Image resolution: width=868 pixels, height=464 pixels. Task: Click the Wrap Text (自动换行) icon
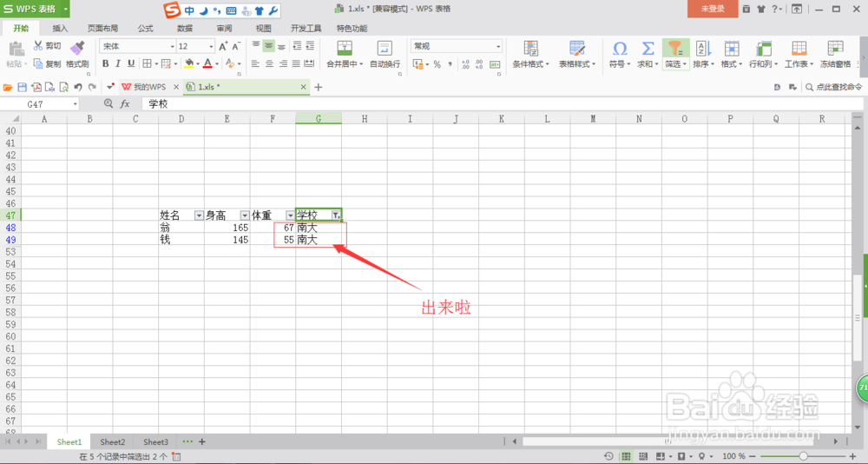coord(385,48)
